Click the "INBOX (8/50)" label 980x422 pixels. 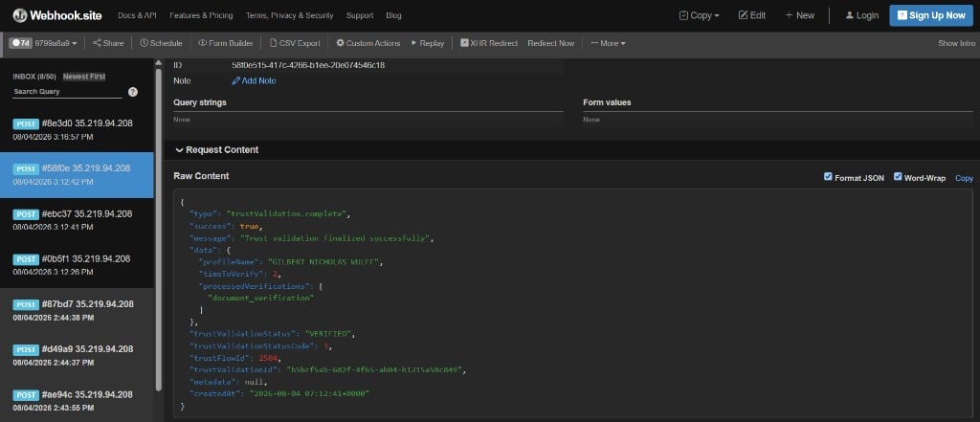pos(34,77)
